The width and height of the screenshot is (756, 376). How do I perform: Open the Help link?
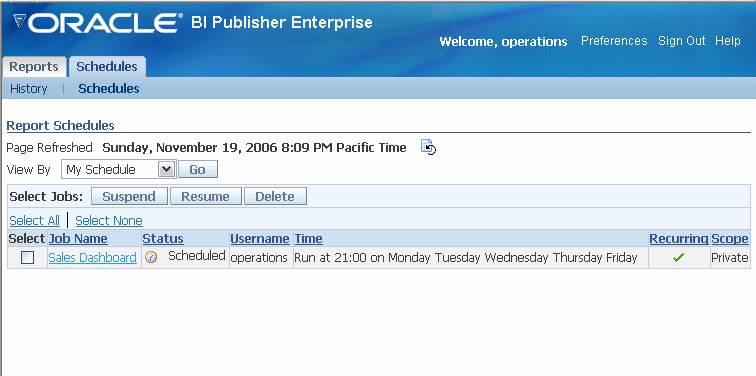(728, 41)
